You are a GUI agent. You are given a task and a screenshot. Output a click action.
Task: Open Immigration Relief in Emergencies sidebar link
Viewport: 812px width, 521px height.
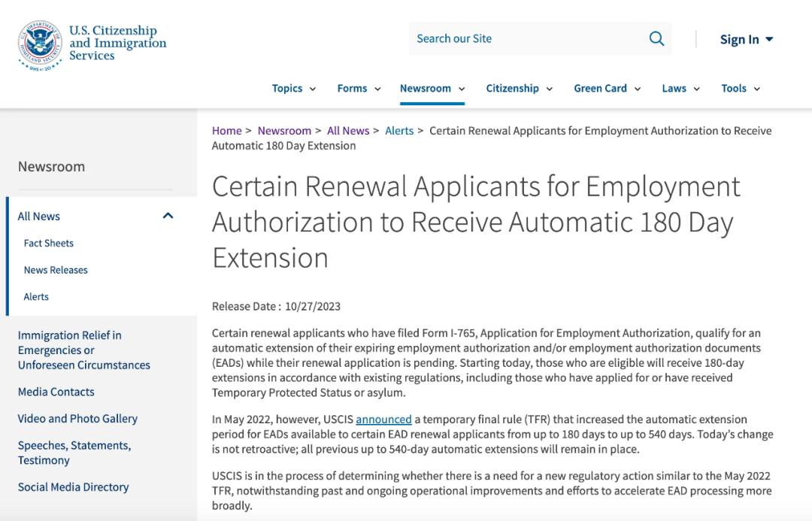[84, 350]
